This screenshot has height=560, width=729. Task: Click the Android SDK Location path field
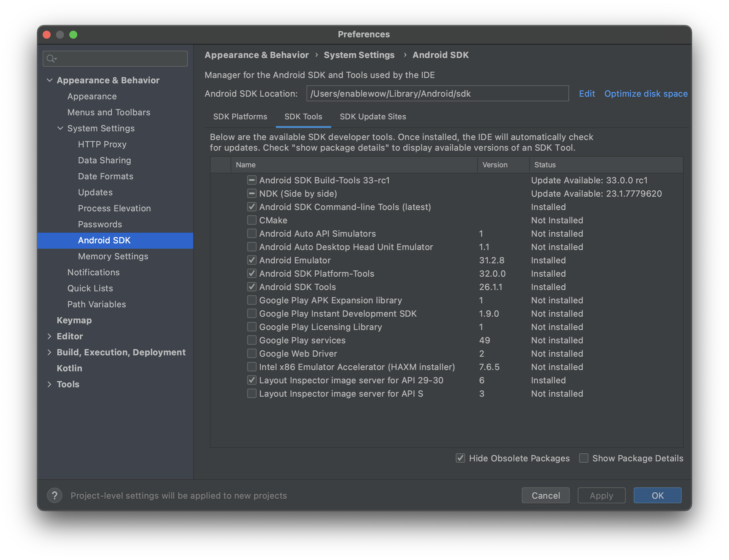click(x=437, y=94)
